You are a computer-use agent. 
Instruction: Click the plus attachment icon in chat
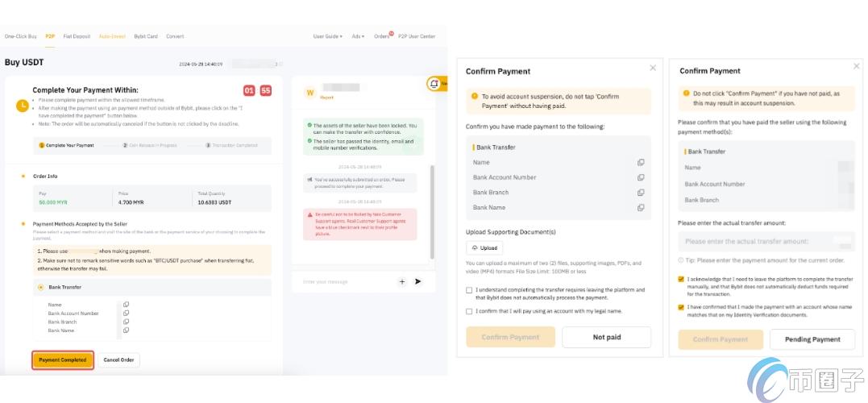[x=402, y=281]
